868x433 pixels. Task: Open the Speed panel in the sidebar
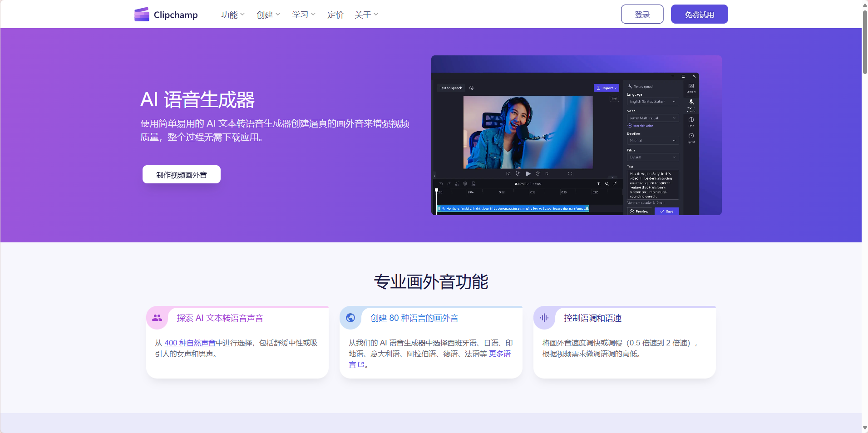pos(691,135)
